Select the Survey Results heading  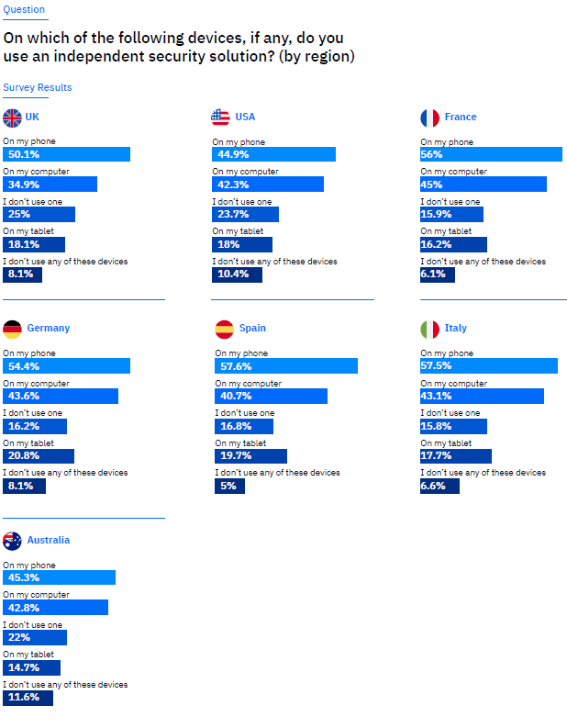point(38,87)
